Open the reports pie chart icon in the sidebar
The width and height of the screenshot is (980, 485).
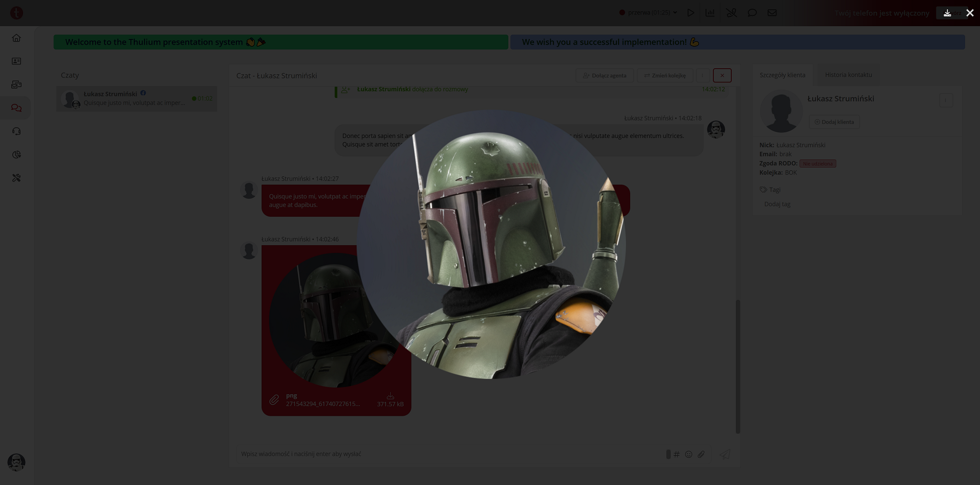(16, 155)
